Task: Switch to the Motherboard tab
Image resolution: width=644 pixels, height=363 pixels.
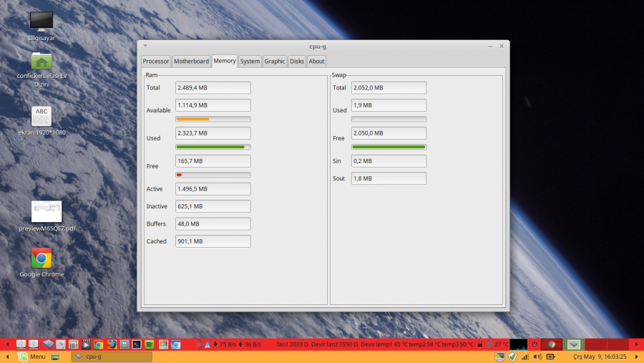Action: pyautogui.click(x=191, y=62)
